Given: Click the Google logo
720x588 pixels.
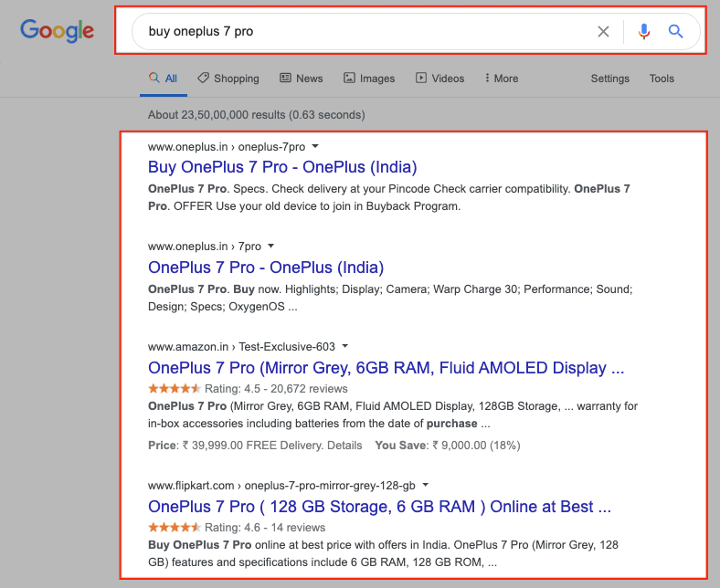Looking at the screenshot, I should click(57, 31).
